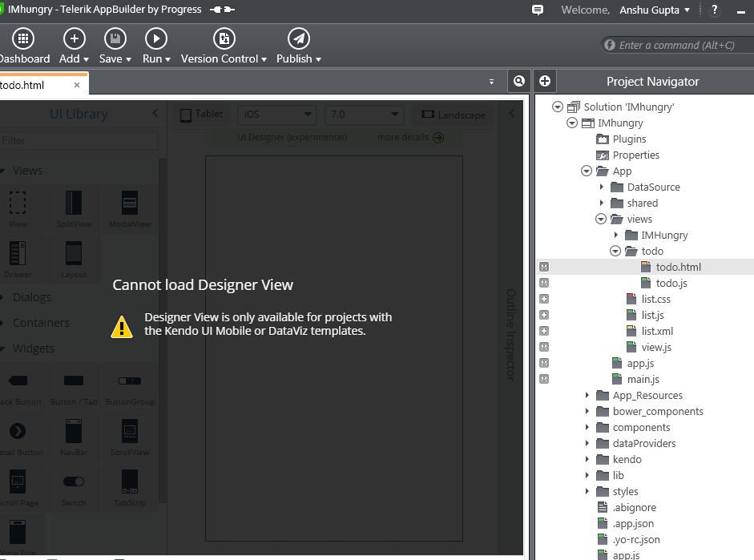Click the Save disk icon
This screenshot has width=754, height=560.
pyautogui.click(x=115, y=38)
